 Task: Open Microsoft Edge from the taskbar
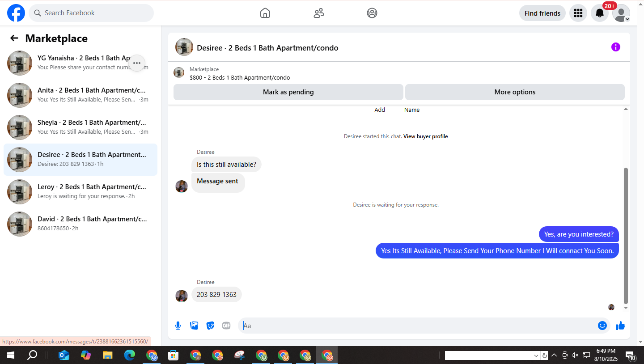[x=130, y=356]
